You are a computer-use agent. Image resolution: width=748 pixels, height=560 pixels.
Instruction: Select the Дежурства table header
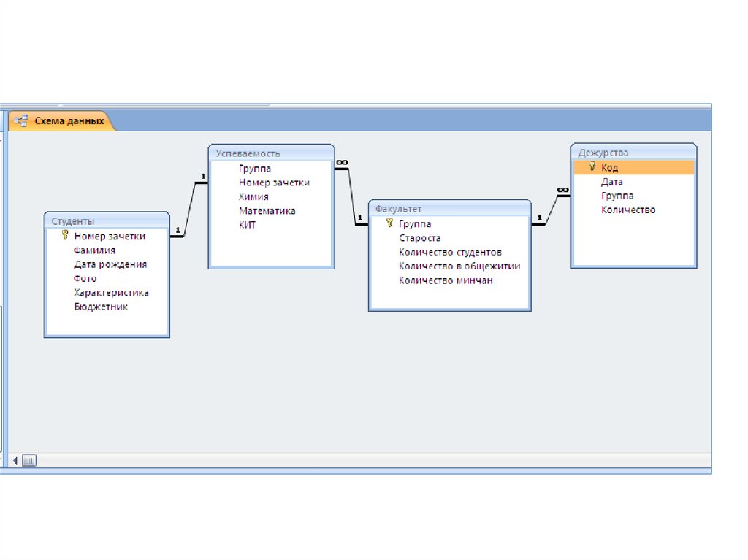click(x=633, y=152)
